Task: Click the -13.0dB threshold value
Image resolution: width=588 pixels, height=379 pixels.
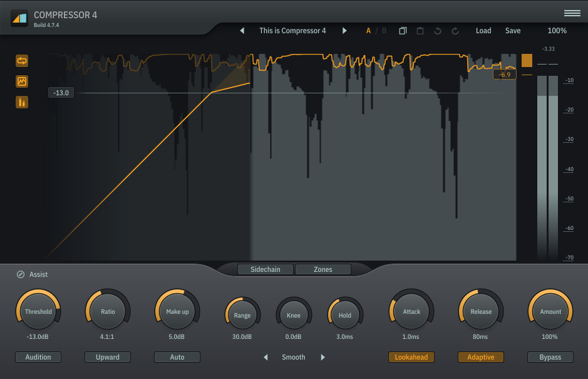Action: (38, 336)
